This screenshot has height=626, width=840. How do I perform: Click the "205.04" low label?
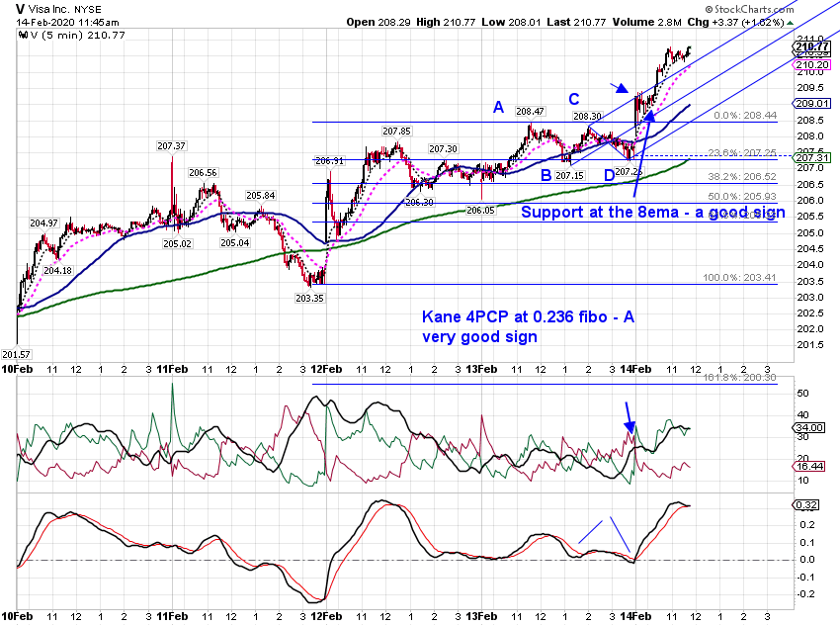234,243
